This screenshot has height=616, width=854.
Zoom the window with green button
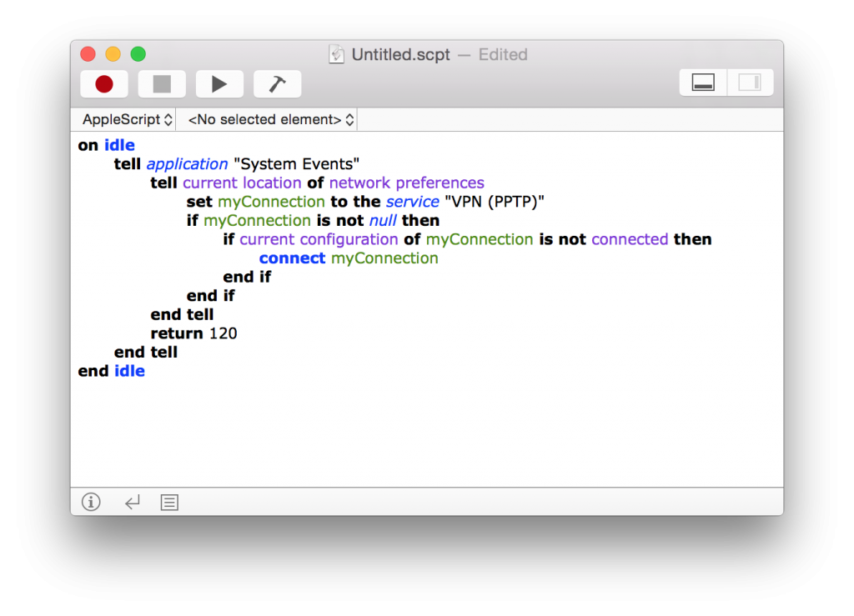click(138, 54)
